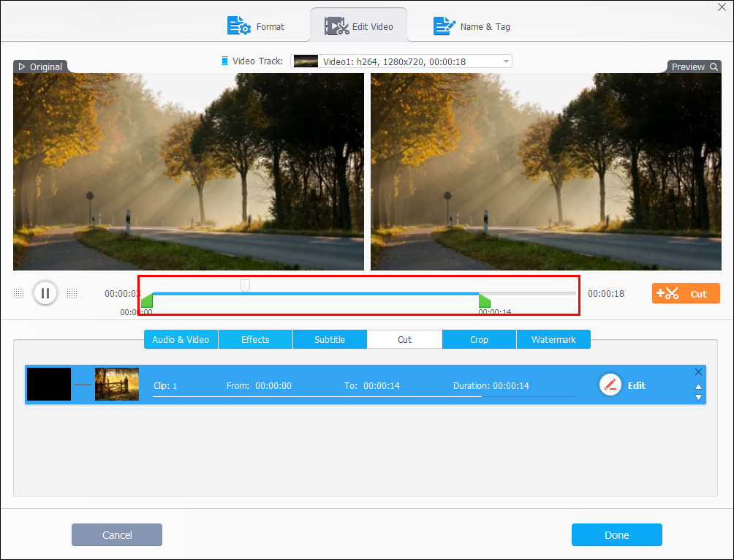
Task: Click the orange Cut scissors button
Action: coord(686,294)
